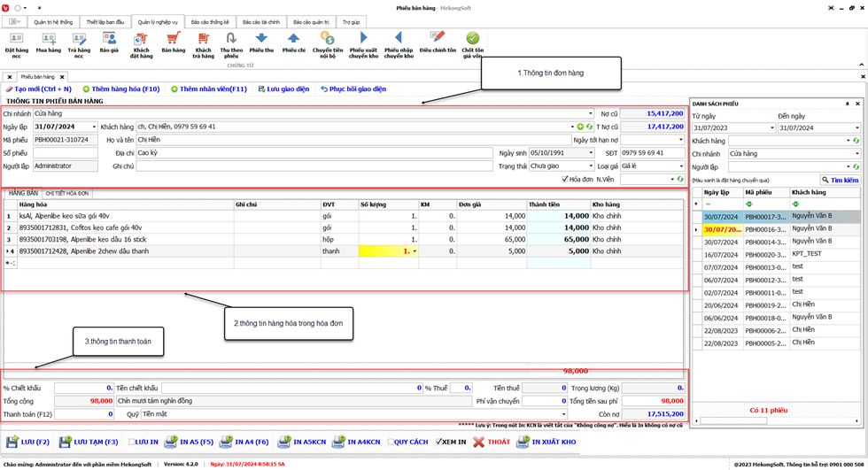Open the CHI TIẾT HÓA ĐƠN tab
The image size is (868, 470).
point(67,192)
